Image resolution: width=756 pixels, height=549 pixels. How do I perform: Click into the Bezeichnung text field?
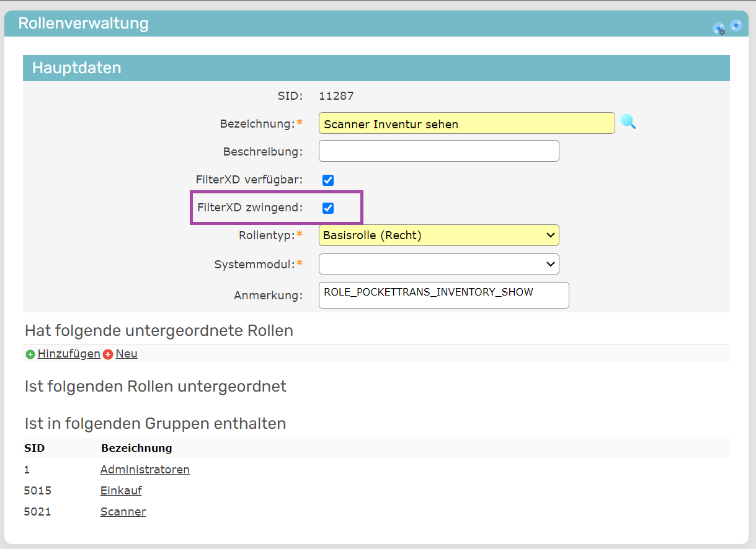[x=466, y=123]
